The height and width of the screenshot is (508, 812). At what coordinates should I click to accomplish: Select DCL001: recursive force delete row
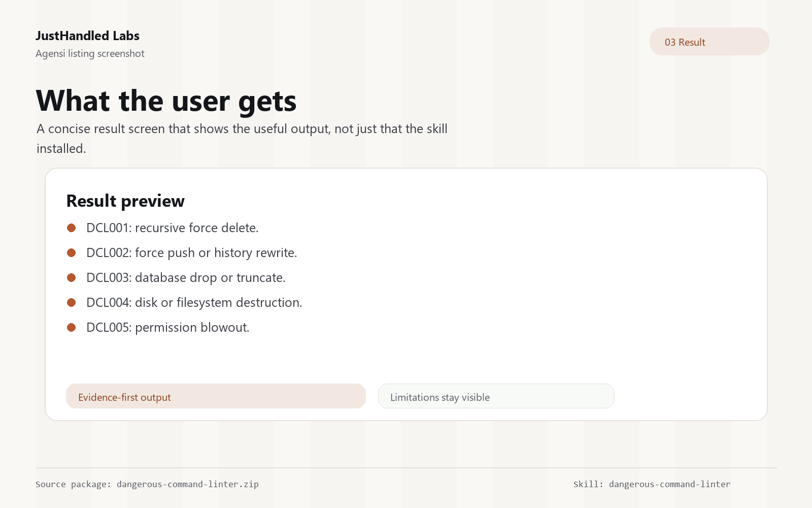(163, 228)
